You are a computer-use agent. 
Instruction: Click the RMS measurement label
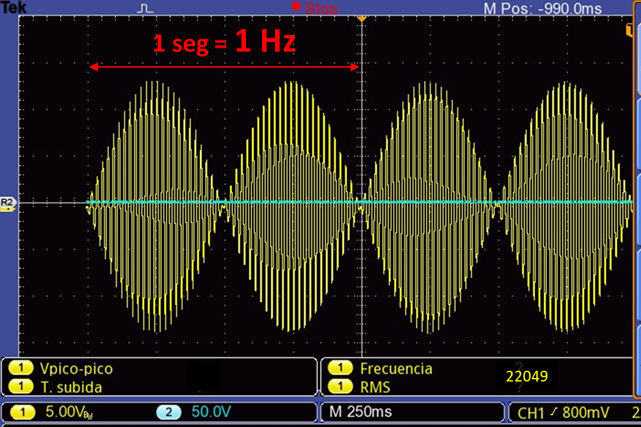(x=375, y=387)
